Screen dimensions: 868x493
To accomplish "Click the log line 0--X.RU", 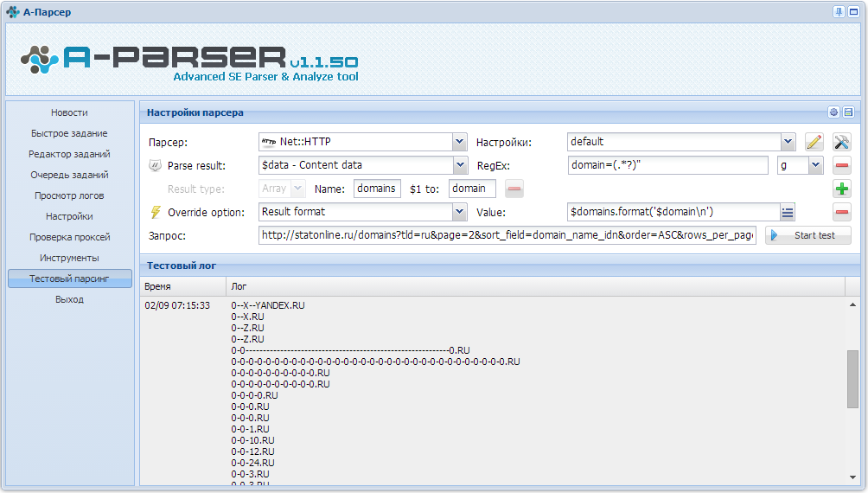I will (247, 317).
